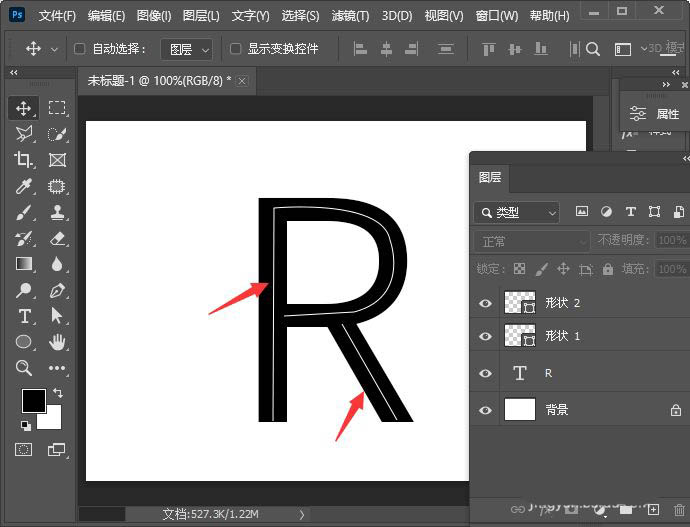This screenshot has width=690, height=527.
Task: Select the Brush tool
Action: coord(23,212)
